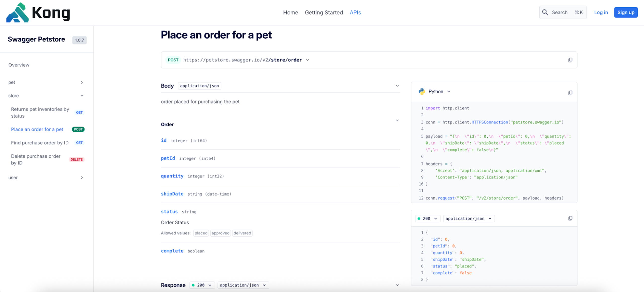Click the DELETE badge in sidebar

point(76,159)
